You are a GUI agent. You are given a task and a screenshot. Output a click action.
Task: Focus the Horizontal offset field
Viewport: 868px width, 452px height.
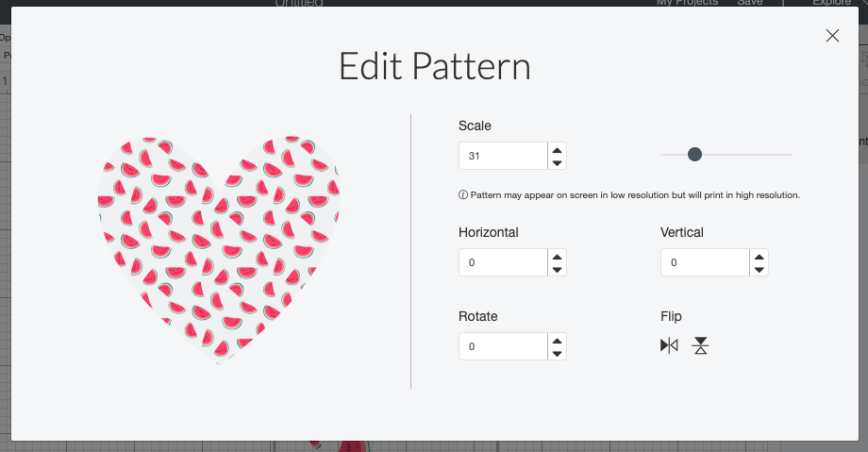503,262
